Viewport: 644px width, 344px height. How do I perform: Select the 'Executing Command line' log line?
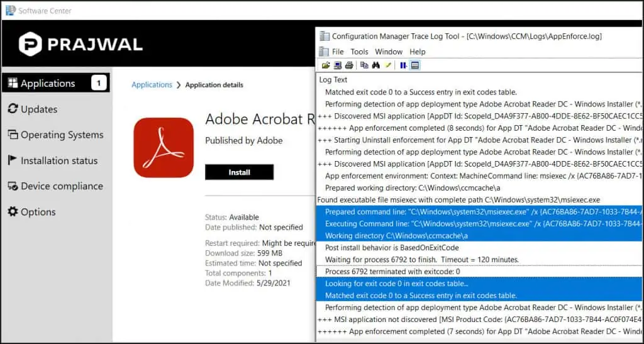click(x=479, y=224)
